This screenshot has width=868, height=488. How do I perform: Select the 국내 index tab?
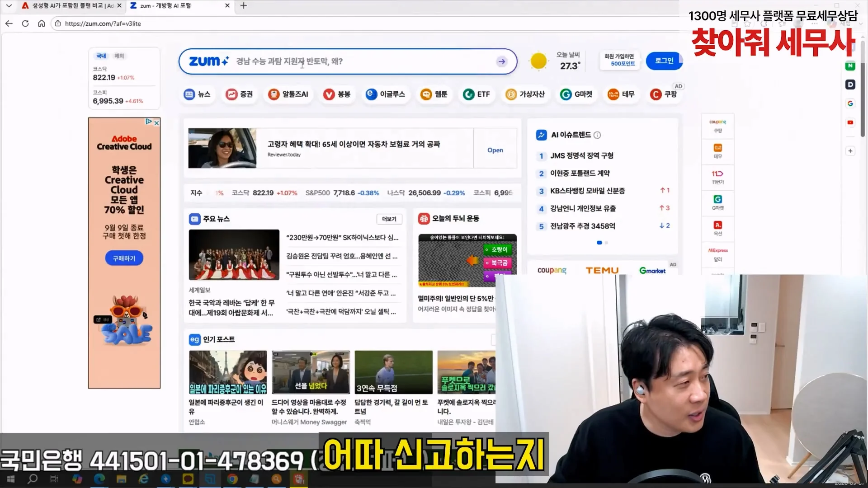tap(101, 56)
